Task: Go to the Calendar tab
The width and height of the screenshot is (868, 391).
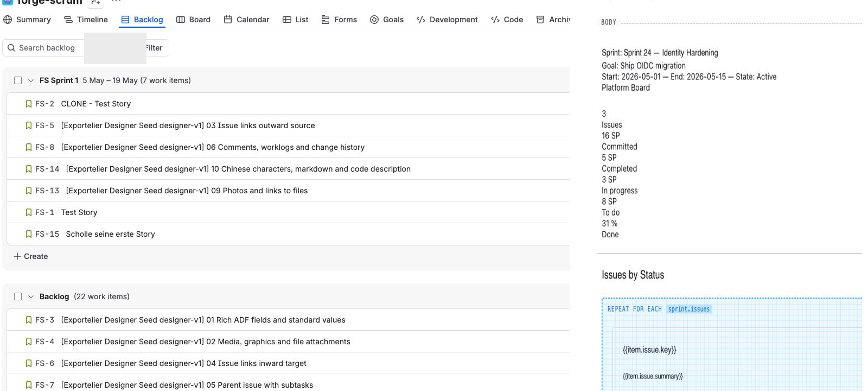Action: point(246,20)
